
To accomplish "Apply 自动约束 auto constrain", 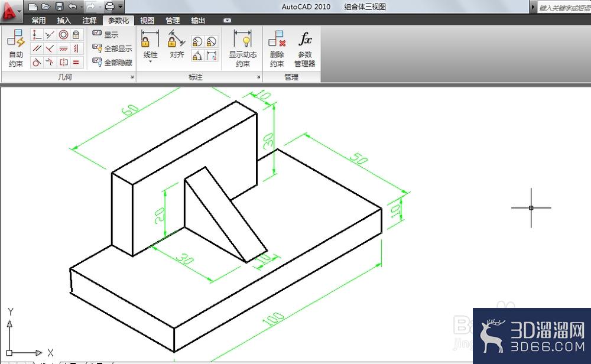I will point(16,48).
